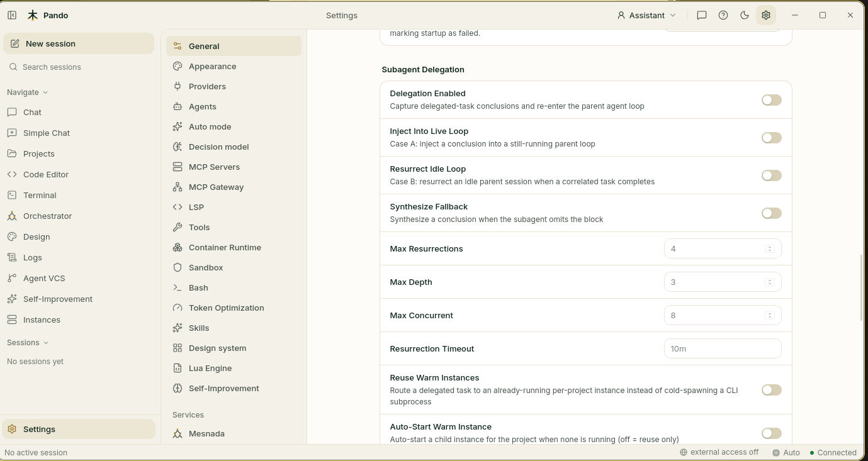Select the Appearance settings tab
The image size is (868, 461).
pos(234,66)
